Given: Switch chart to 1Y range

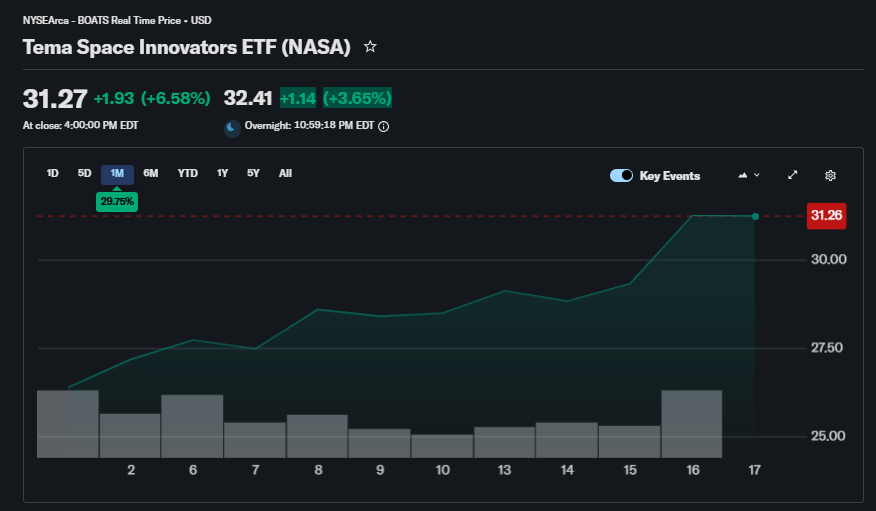Looking at the screenshot, I should [222, 174].
